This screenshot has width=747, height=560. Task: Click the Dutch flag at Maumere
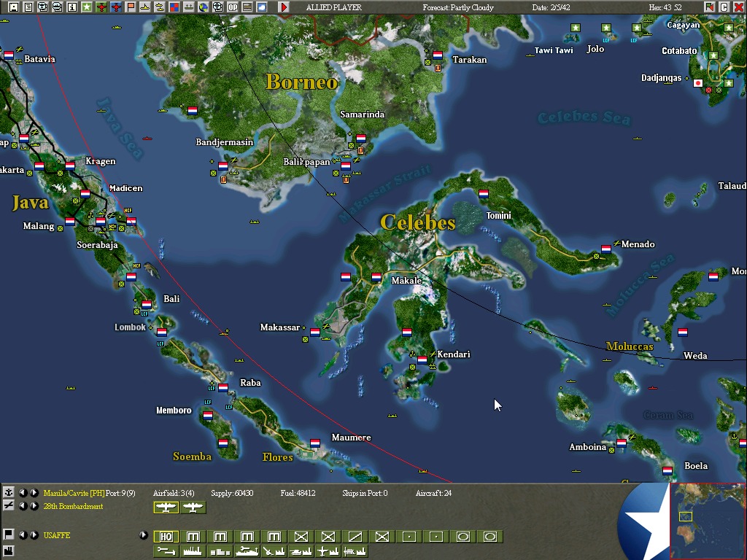pos(315,443)
